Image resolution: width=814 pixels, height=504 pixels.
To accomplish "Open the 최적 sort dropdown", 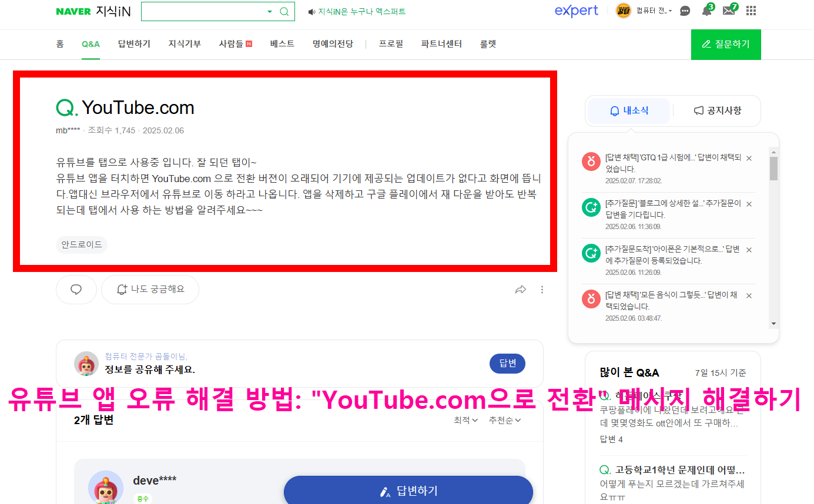I will [x=466, y=420].
